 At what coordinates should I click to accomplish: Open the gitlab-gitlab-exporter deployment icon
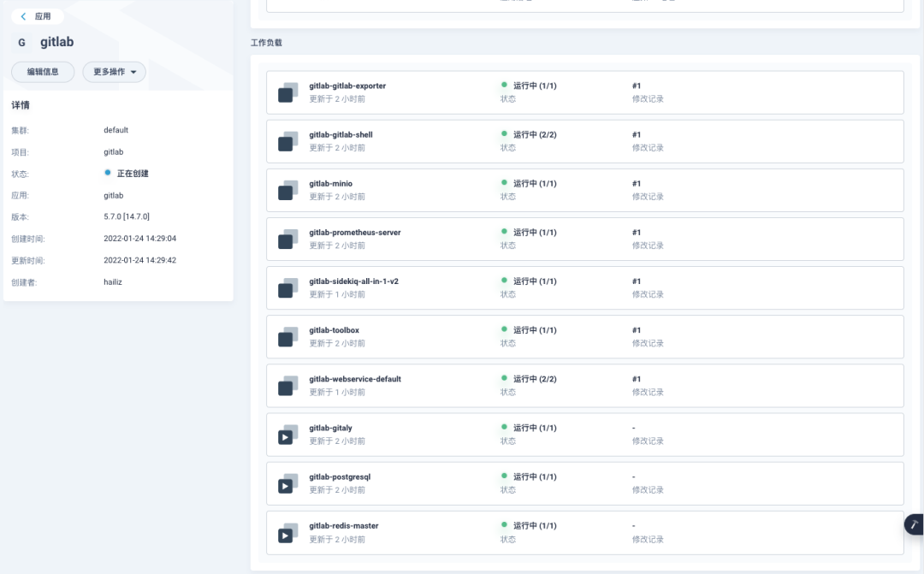point(287,92)
